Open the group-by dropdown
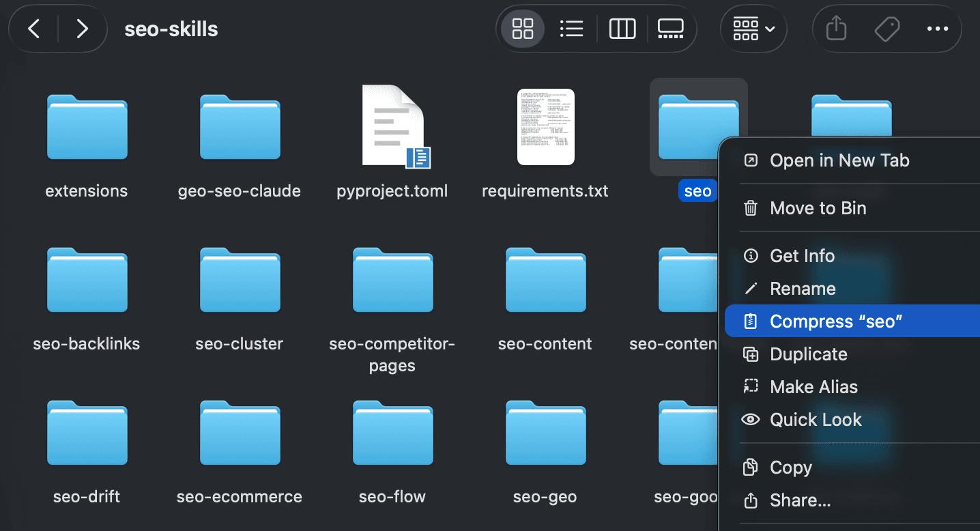 pos(753,29)
